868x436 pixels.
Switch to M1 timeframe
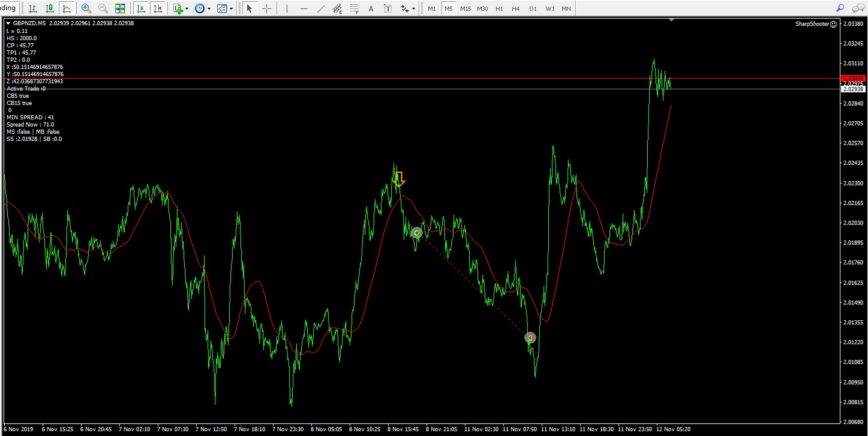click(432, 8)
